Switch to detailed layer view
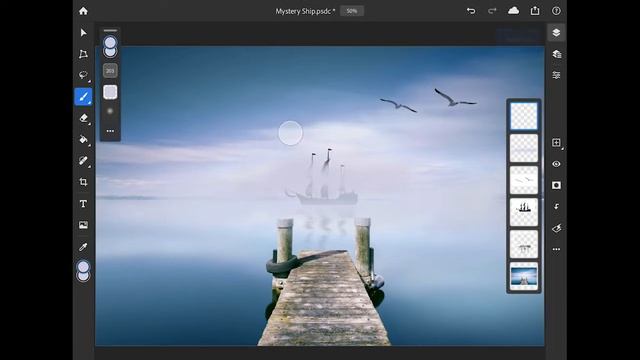 pos(556,54)
